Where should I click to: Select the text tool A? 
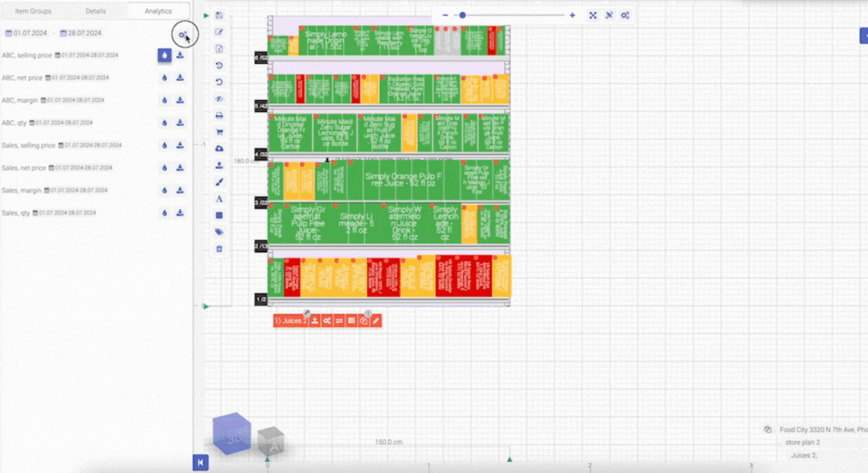pos(219,199)
